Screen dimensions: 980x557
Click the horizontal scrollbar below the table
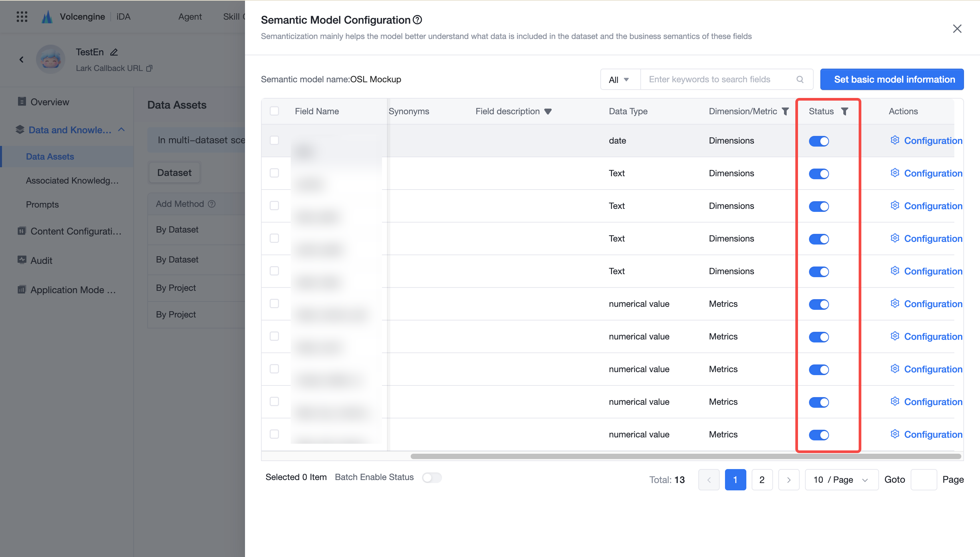pyautogui.click(x=685, y=456)
